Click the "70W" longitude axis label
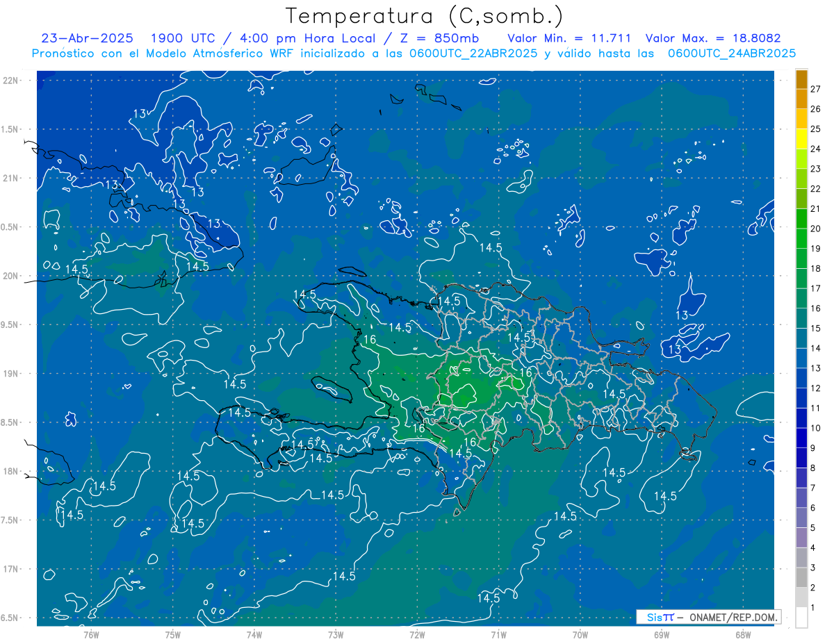Viewport: 834px width, 644px height. (x=580, y=634)
